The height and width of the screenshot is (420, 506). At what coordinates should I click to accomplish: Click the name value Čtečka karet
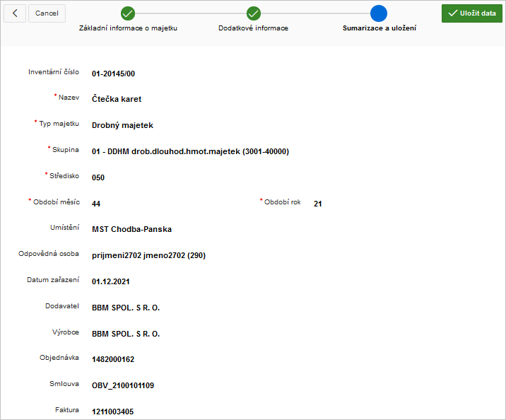[117, 99]
